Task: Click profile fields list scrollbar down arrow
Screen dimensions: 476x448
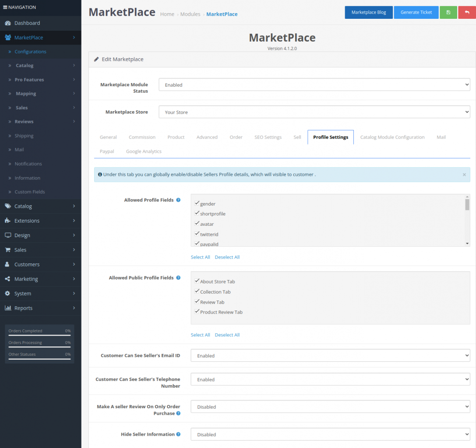Action: (467, 243)
